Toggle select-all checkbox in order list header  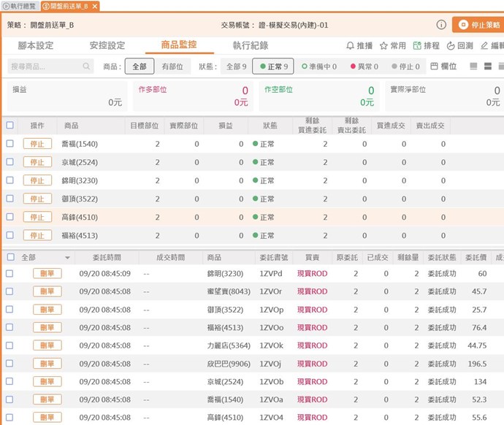[x=9, y=257]
